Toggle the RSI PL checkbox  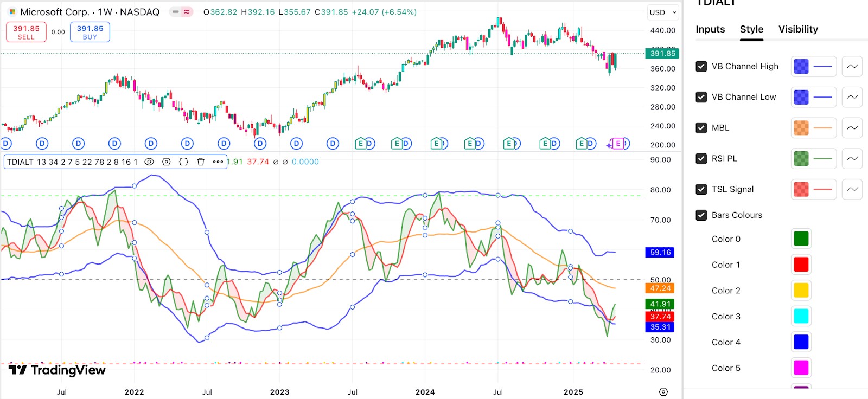(701, 158)
